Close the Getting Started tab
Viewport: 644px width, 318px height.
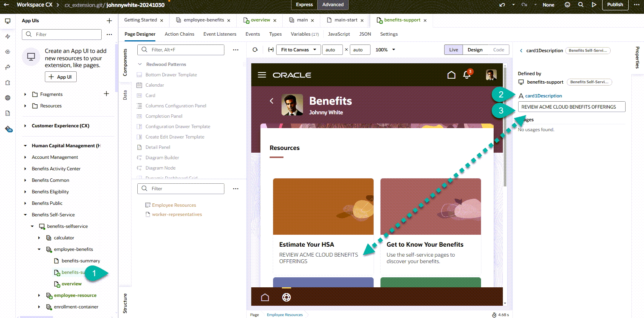click(x=161, y=21)
